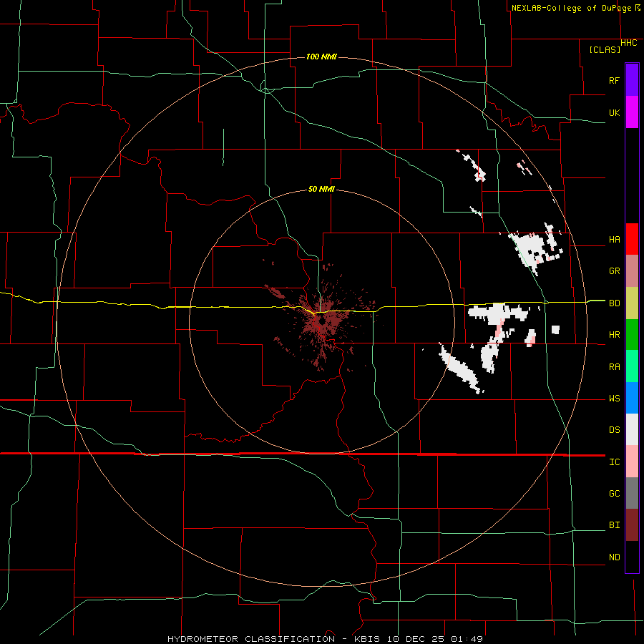The height and width of the screenshot is (644, 644).
Task: Click the ND legend label
Action: 614,557
